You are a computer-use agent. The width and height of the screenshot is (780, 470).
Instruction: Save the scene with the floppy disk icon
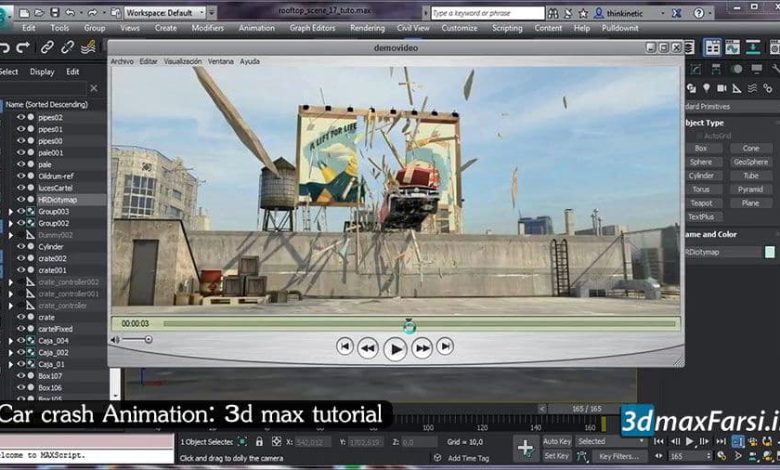(x=55, y=12)
